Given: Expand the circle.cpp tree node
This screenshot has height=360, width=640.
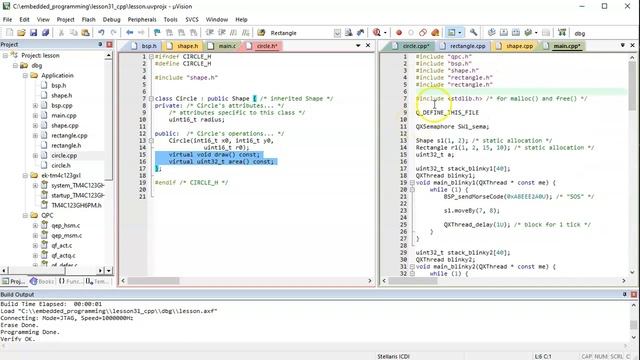Looking at the screenshot, I should 36,156.
